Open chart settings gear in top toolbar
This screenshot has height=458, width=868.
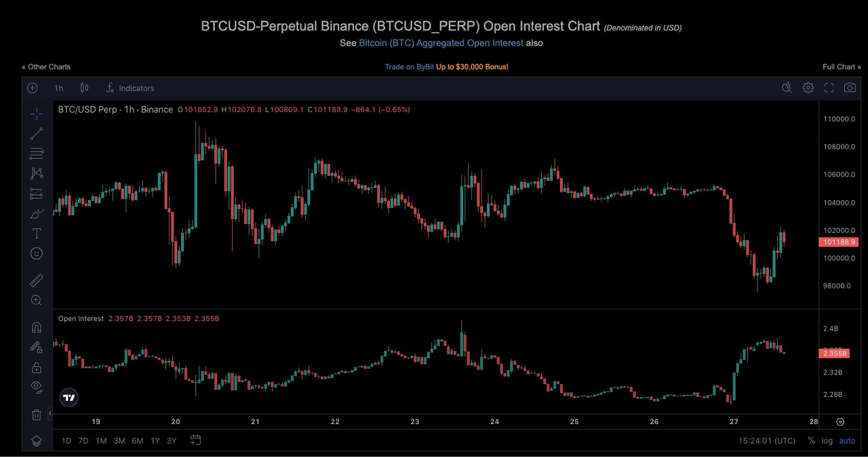(x=808, y=88)
